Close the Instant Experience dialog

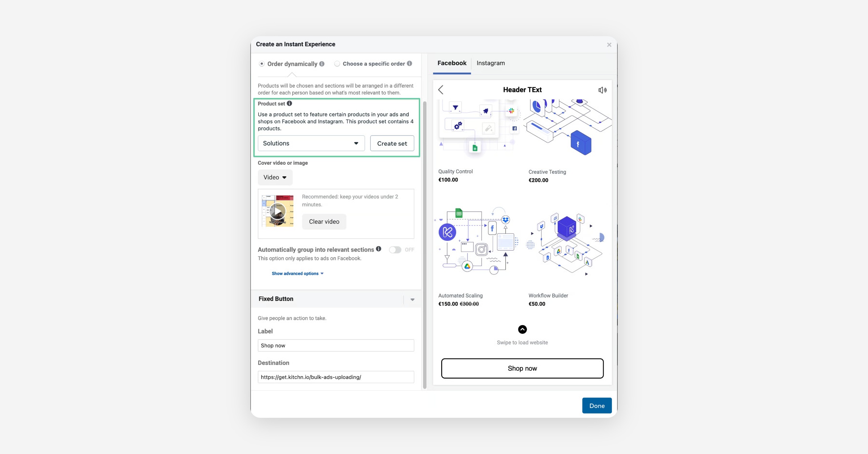[x=609, y=45]
